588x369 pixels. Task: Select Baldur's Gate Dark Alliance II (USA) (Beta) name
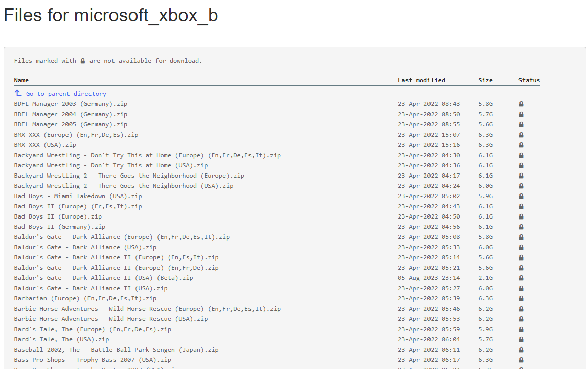coord(104,278)
